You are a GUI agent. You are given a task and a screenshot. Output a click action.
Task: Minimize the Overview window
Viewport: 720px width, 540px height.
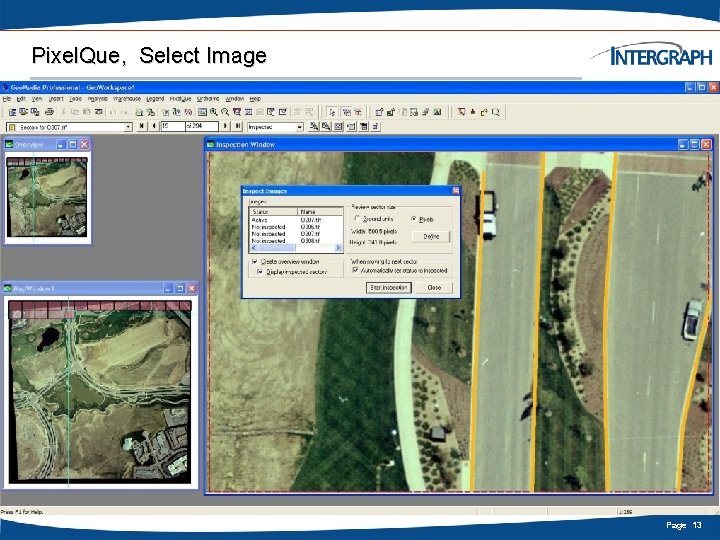(x=62, y=145)
